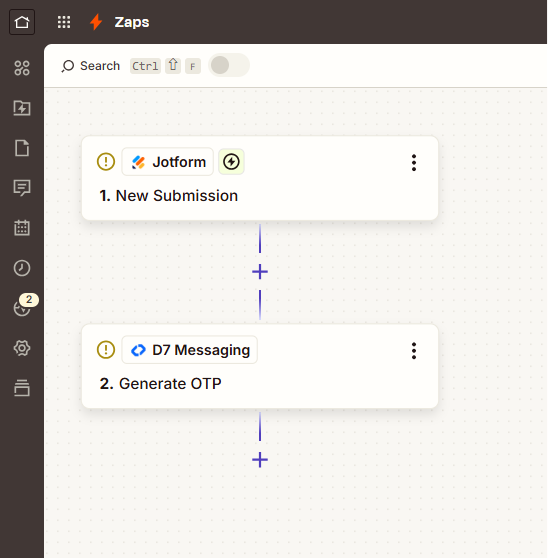Screen dimensions: 548x559
Task: Open the versions stack icon in sidebar
Action: [22, 388]
